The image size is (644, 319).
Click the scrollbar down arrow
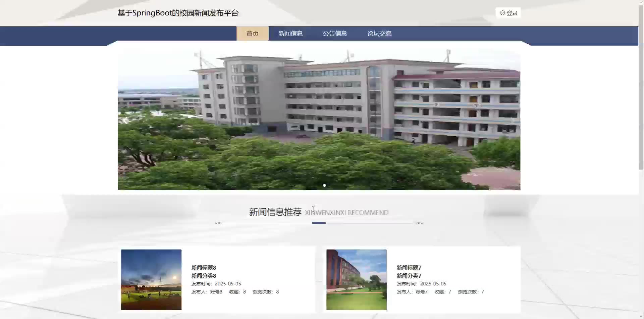(641, 316)
